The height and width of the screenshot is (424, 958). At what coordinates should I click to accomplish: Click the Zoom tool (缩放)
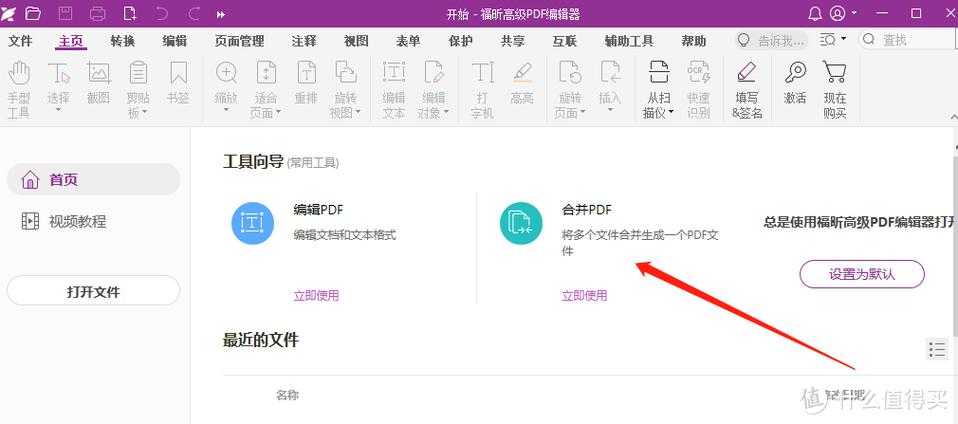[226, 87]
